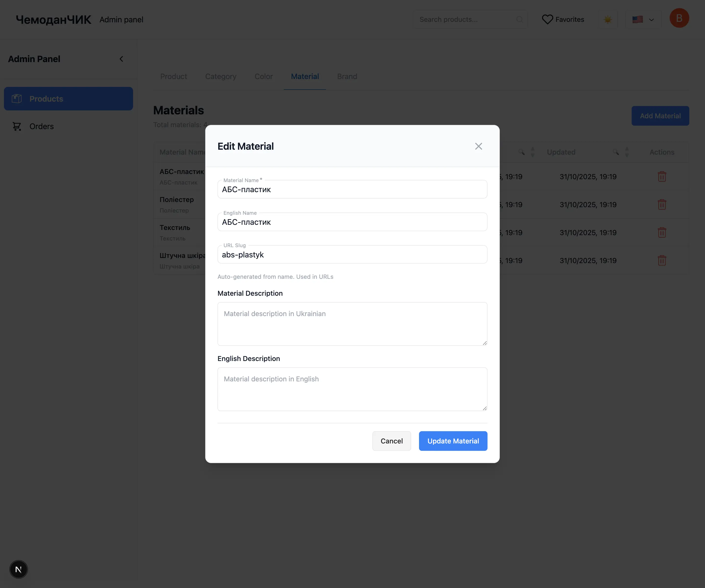Close the Edit Material dialog with X
The width and height of the screenshot is (705, 588).
pos(478,146)
